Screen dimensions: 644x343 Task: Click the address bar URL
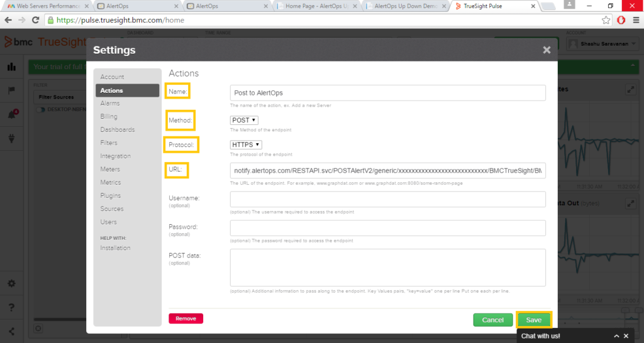(120, 20)
